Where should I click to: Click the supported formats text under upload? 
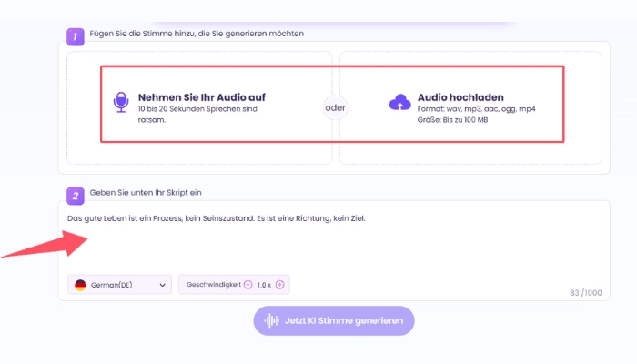(473, 108)
